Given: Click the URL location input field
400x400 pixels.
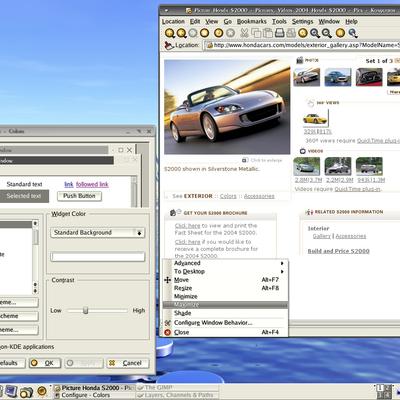Looking at the screenshot, I should coord(303,45).
